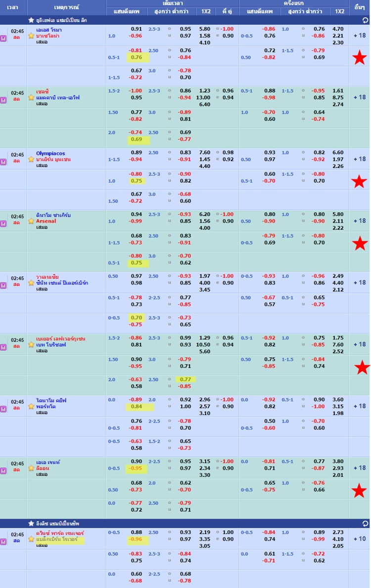Image resolution: width=371 pixels, height=588 pixels.
Task: Toggle favorite star for วาเลนเซีย match
Action: [31, 283]
